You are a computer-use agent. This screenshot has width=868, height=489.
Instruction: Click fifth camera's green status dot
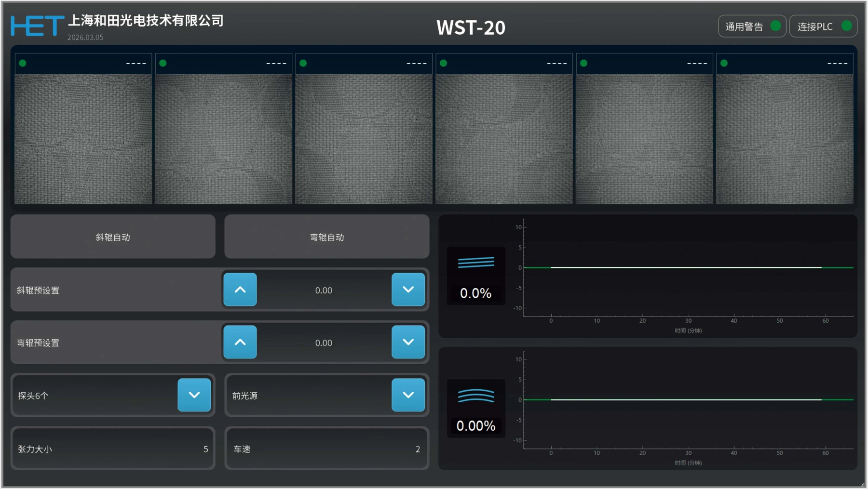point(584,63)
